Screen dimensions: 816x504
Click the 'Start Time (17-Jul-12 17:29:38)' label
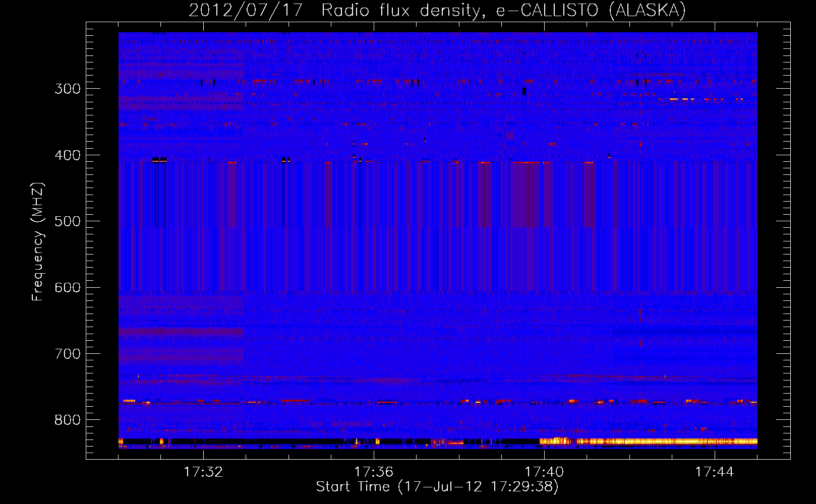coord(437,487)
